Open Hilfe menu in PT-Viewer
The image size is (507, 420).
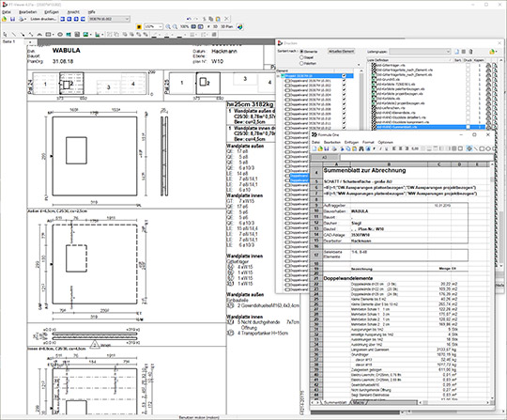click(x=91, y=12)
